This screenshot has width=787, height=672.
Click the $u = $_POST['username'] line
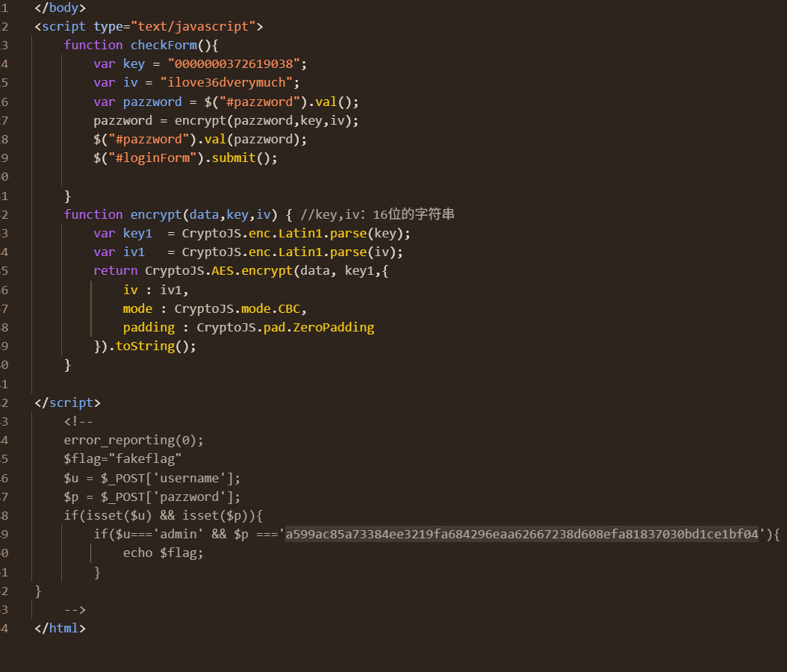point(152,479)
